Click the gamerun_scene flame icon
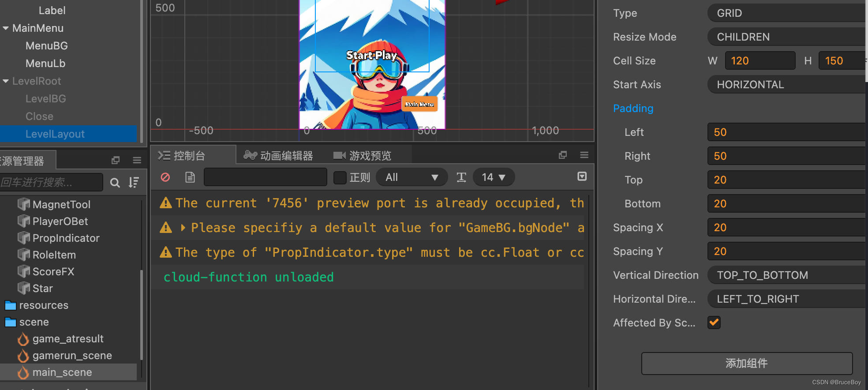Screen dimensions: 868x390 (x=23, y=356)
